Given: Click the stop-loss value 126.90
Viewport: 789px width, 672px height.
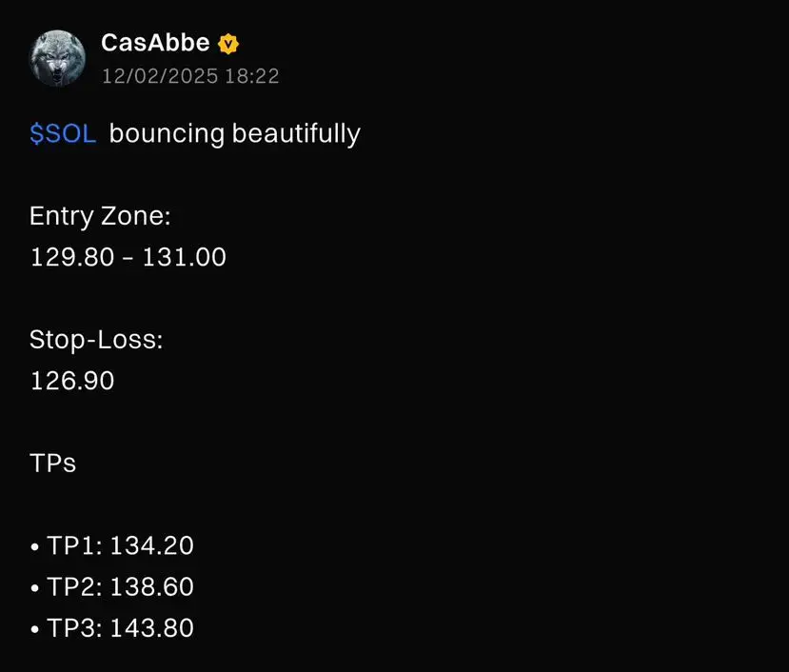Looking at the screenshot, I should point(72,381).
